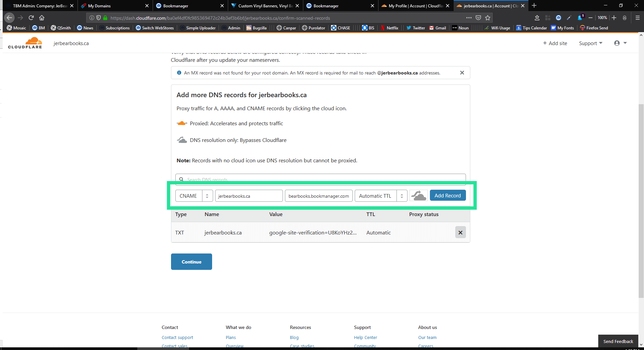
Task: Open the record type CNAME dropdown
Action: (x=194, y=196)
